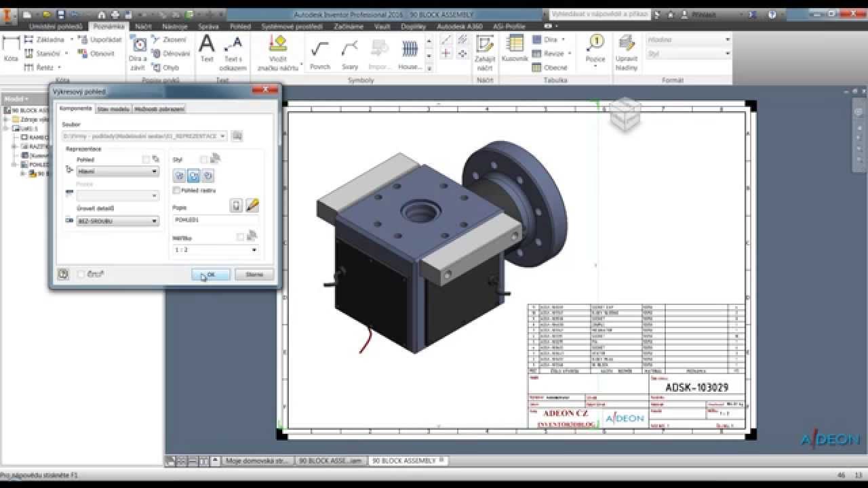Open the Úroveň detailů BEZ-SROUBU dropdown
This screenshot has width=868, height=488.
(x=117, y=221)
